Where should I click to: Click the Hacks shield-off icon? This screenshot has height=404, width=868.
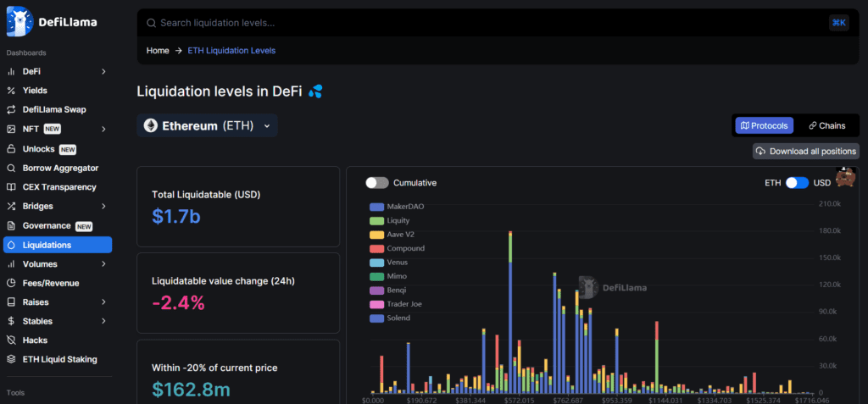pos(10,340)
